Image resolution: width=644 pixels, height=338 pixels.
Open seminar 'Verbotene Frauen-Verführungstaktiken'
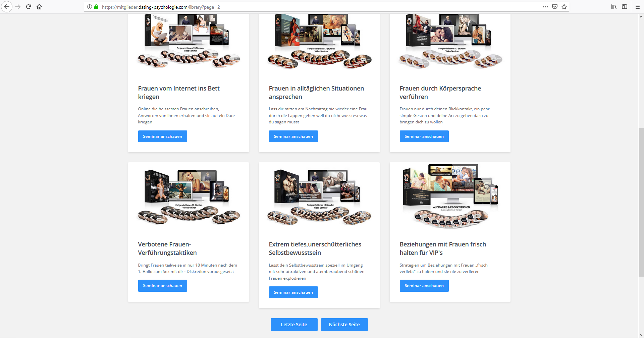(x=162, y=286)
